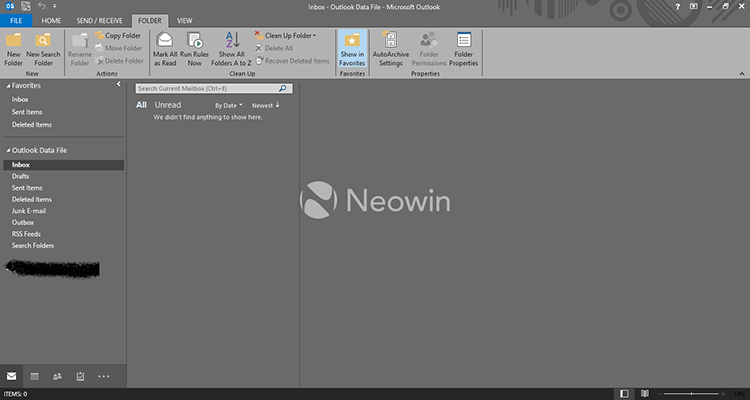Switch to Mail view in navigation bar
This screenshot has width=750, height=400.
coord(11,376)
